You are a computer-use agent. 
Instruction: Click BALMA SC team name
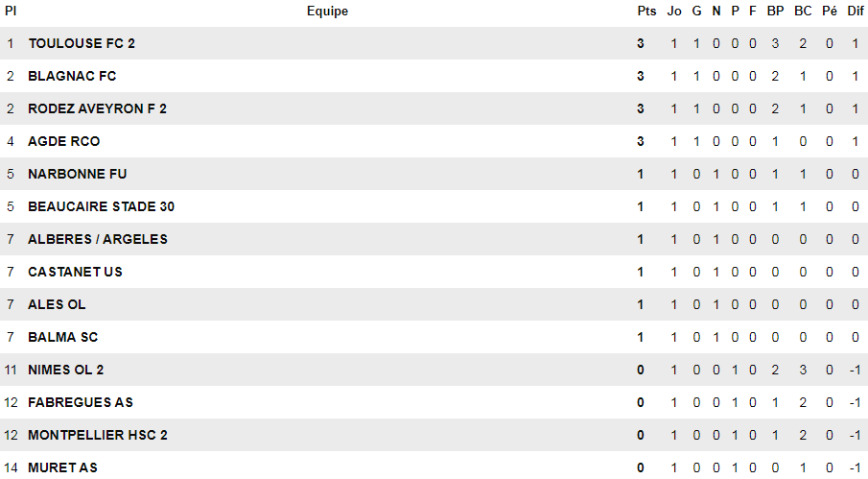tap(63, 337)
